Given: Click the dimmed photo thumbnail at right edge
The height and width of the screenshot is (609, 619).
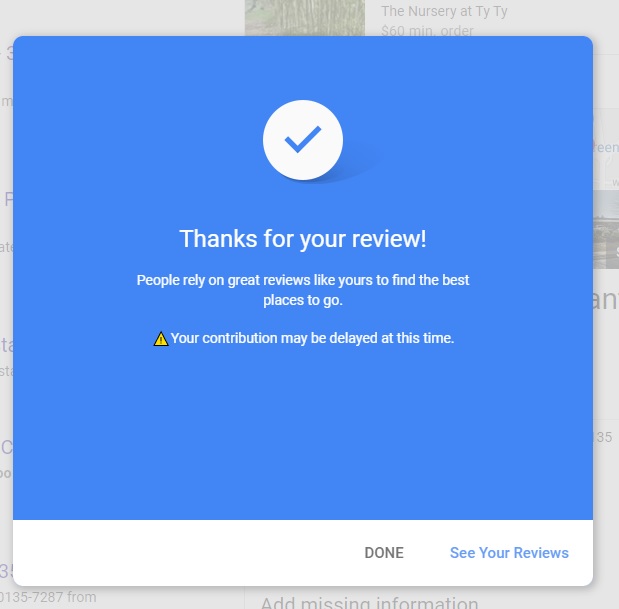Looking at the screenshot, I should pyautogui.click(x=606, y=229).
